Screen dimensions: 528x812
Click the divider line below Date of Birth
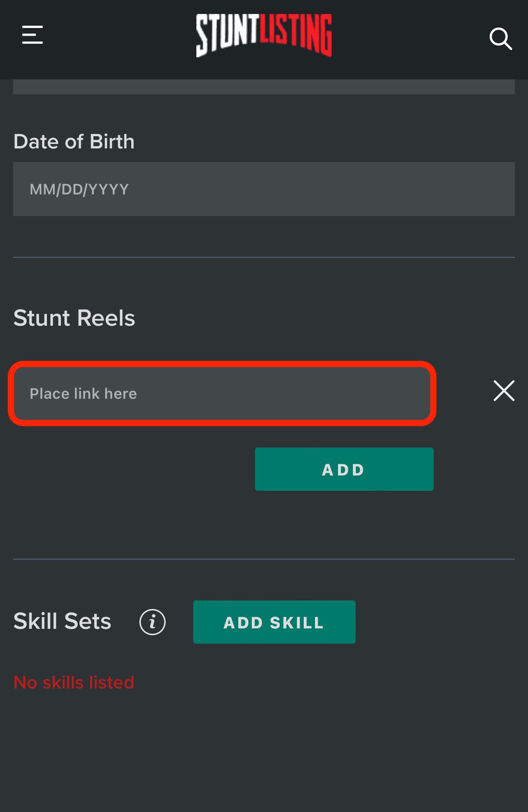click(264, 257)
